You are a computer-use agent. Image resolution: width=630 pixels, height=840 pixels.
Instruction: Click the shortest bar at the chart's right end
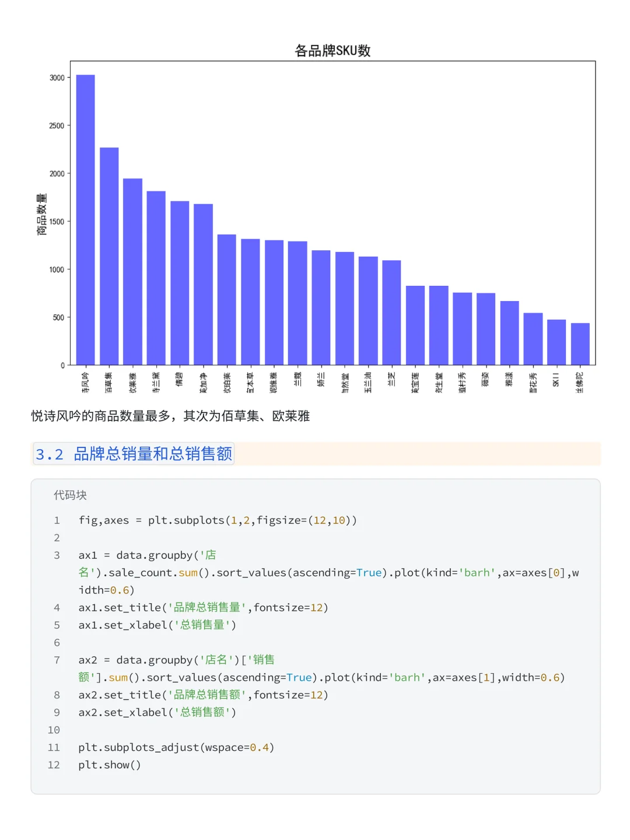tap(580, 344)
